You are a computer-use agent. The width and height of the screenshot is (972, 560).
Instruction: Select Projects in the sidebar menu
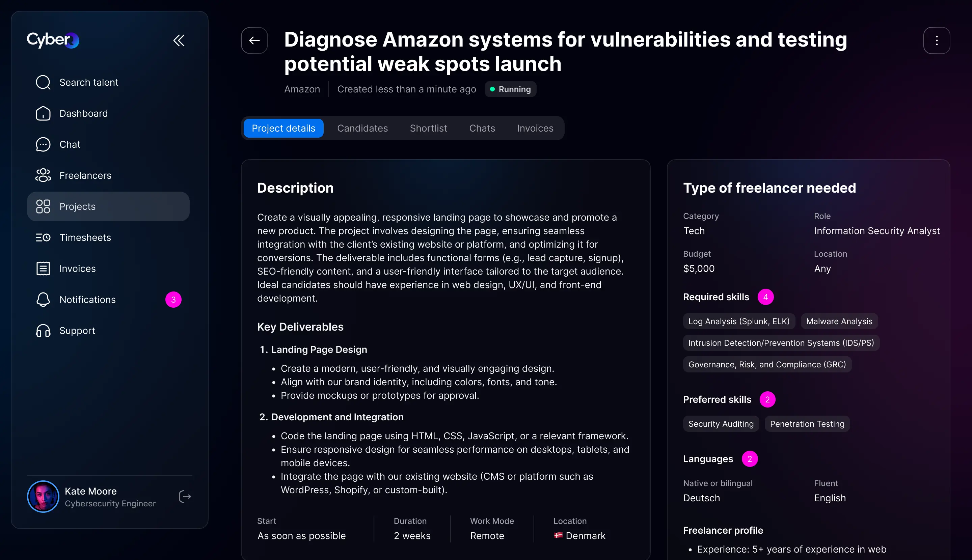[108, 206]
